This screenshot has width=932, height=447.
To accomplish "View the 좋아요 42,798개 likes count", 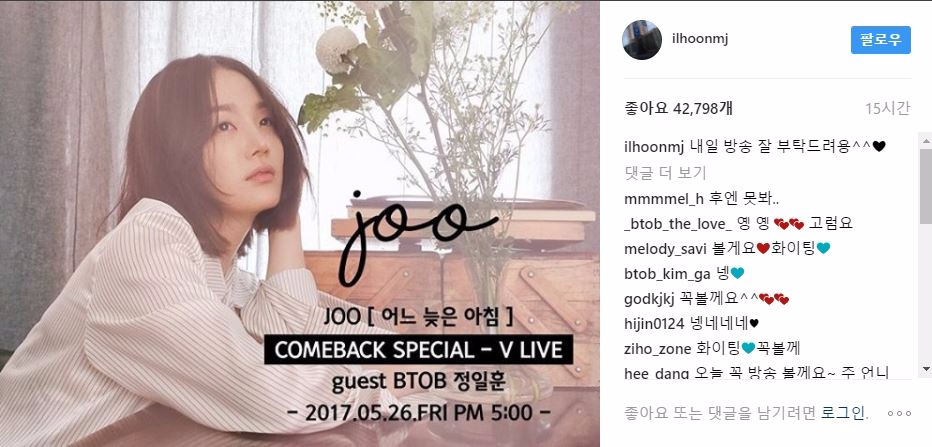I will 679,108.
